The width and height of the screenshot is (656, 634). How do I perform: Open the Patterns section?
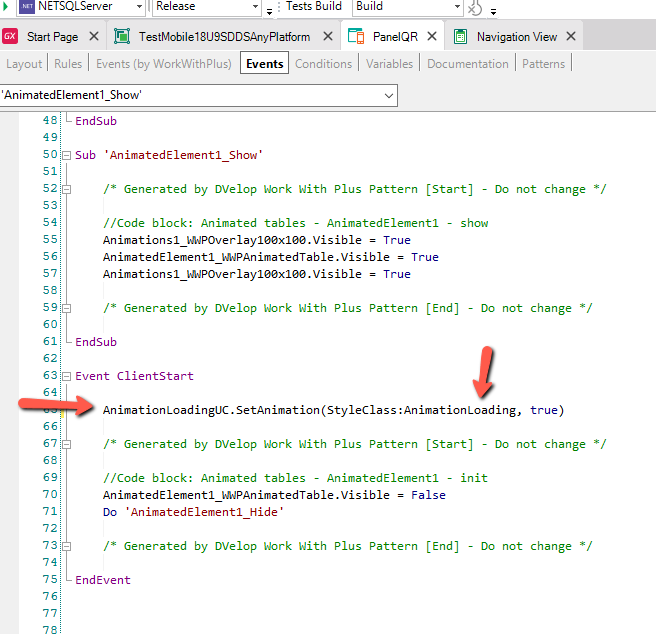(x=543, y=64)
